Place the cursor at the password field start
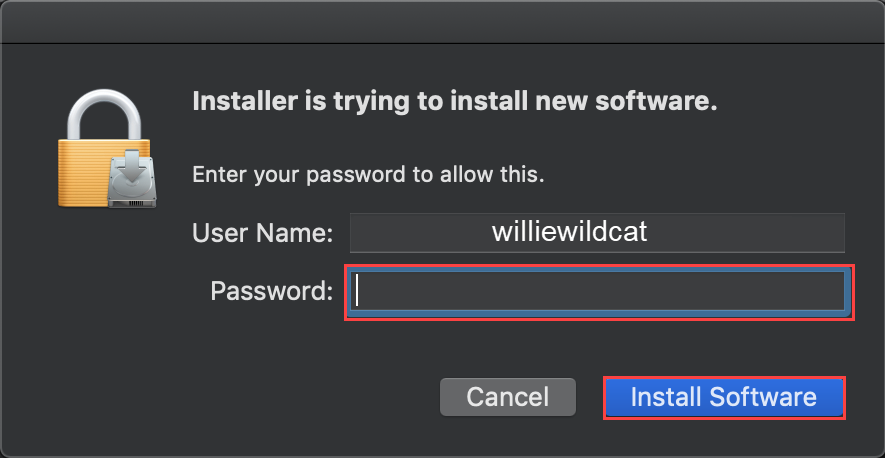885x458 pixels. [360, 293]
